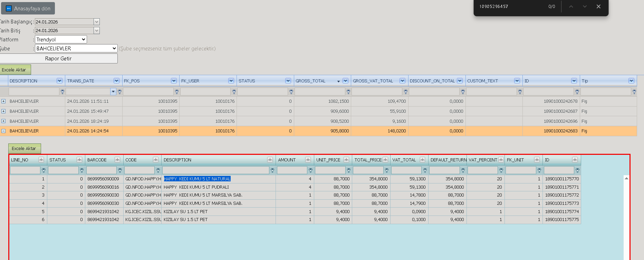Click filter funnel icon under GROSS_TOTAL column
This screenshot has height=260, width=644.
point(348,92)
